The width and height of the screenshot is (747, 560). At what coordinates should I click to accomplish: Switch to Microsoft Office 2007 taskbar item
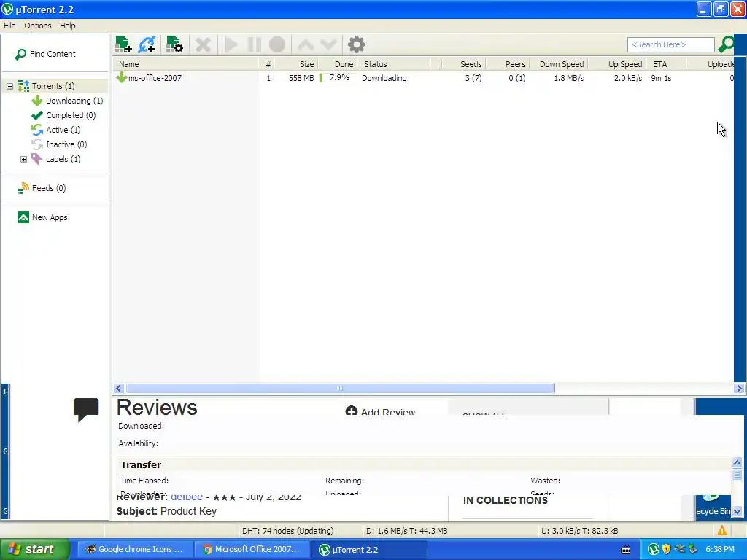(x=252, y=550)
